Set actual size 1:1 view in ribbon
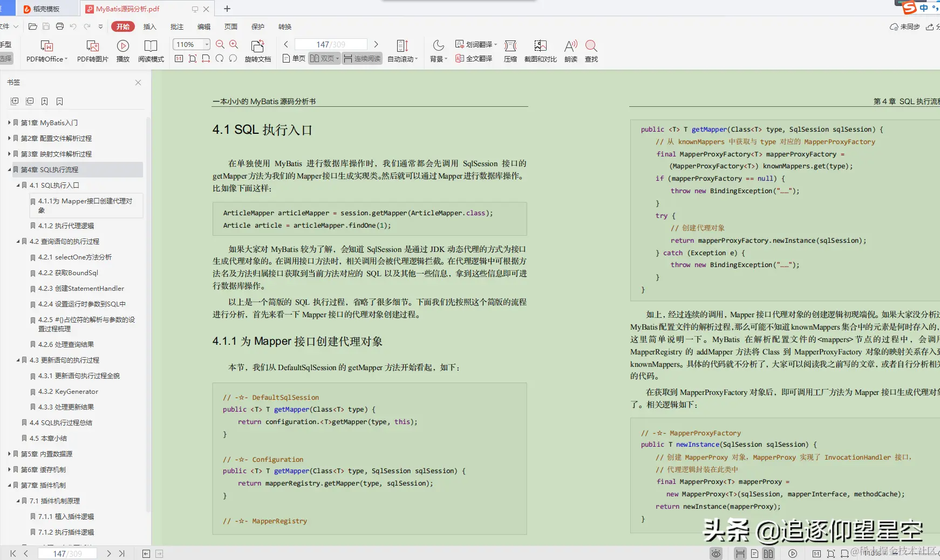This screenshot has height=560, width=940. click(179, 58)
